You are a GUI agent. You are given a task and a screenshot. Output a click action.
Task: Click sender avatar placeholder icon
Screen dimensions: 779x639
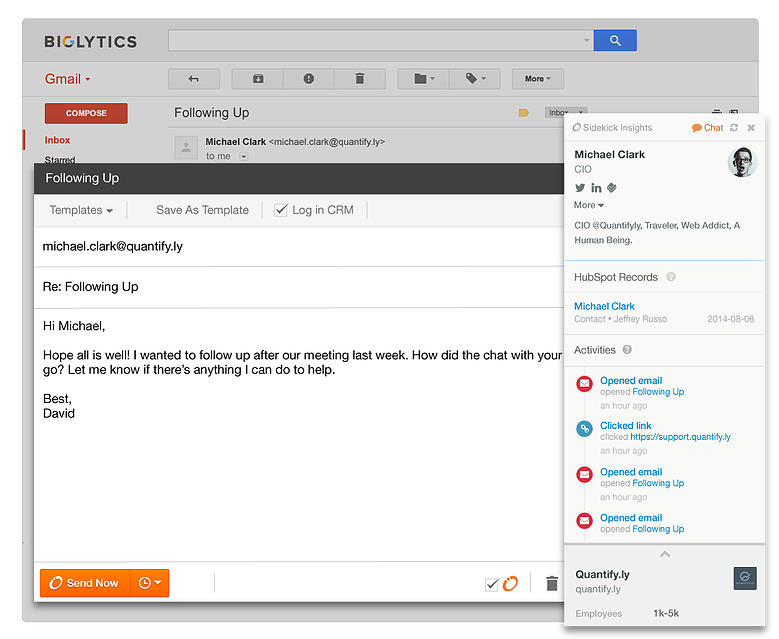click(x=186, y=148)
